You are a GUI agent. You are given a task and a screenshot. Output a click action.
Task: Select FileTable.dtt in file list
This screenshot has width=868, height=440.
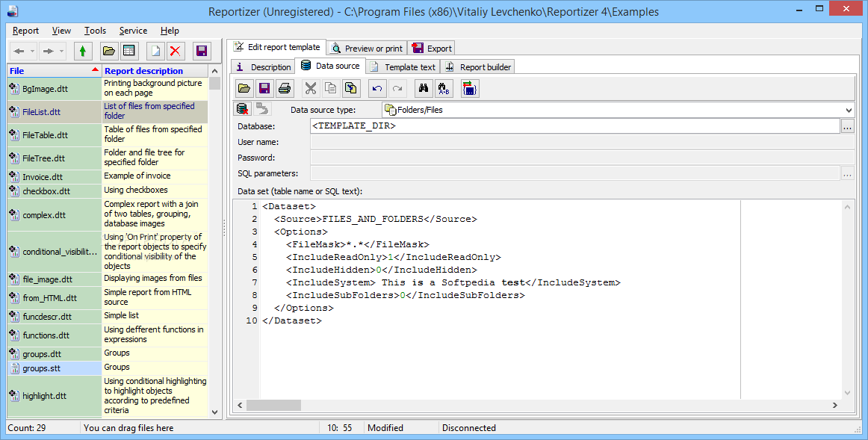pos(55,135)
